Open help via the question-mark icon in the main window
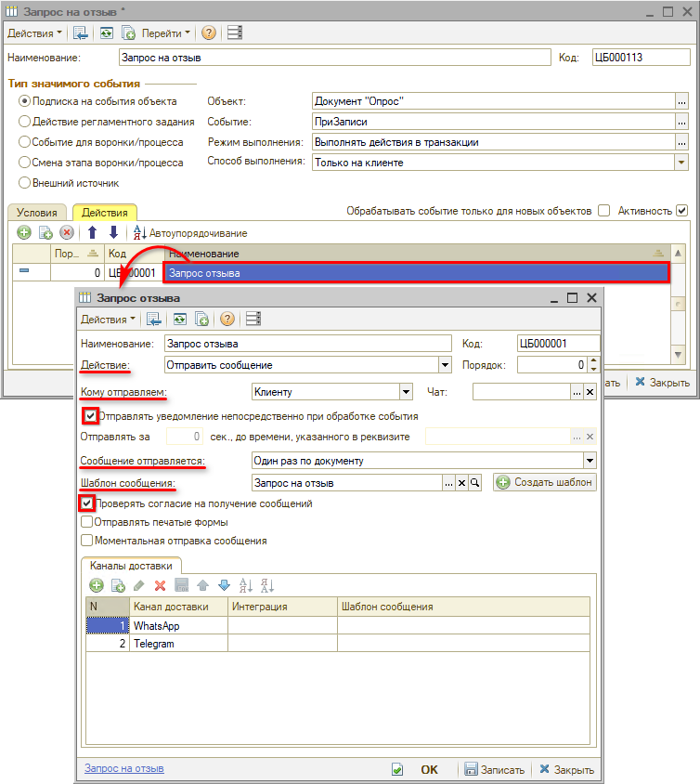This screenshot has width=700, height=784. pos(209,33)
